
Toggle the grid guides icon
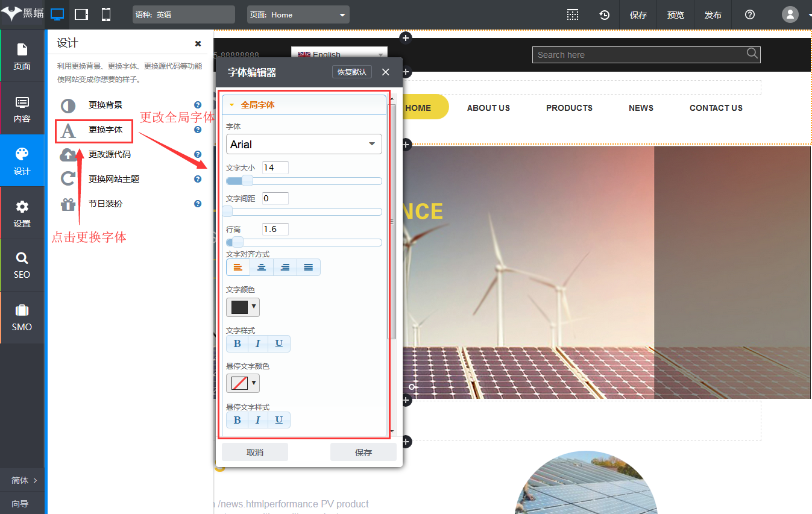click(x=573, y=15)
